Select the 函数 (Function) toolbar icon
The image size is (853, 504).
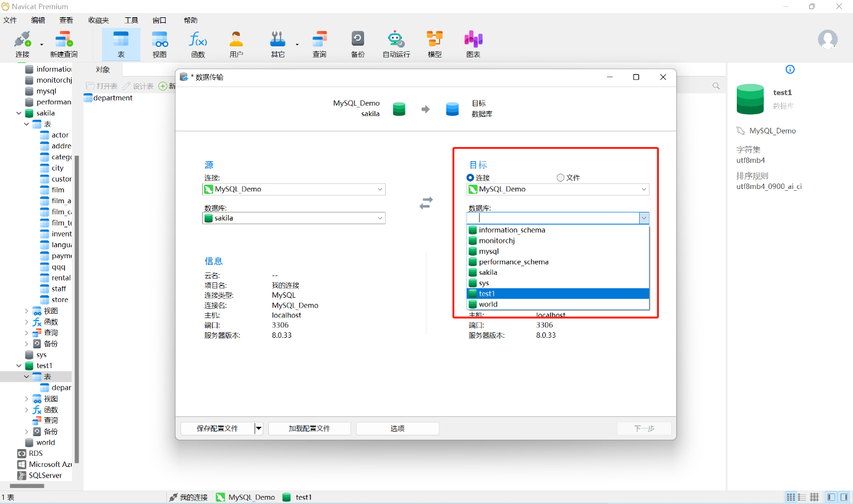[198, 40]
